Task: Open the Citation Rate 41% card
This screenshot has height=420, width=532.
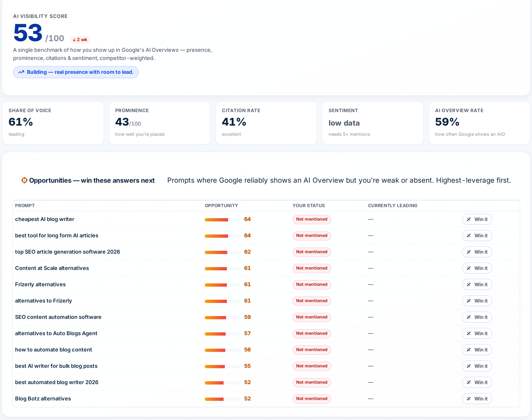Action: click(x=266, y=123)
